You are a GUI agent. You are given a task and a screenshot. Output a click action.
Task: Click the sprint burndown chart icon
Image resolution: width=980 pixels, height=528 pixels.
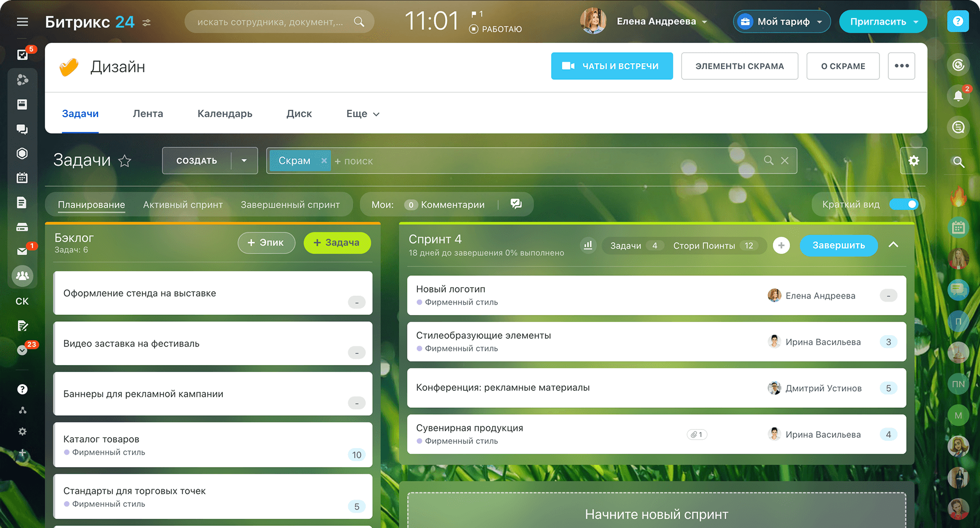pos(588,245)
